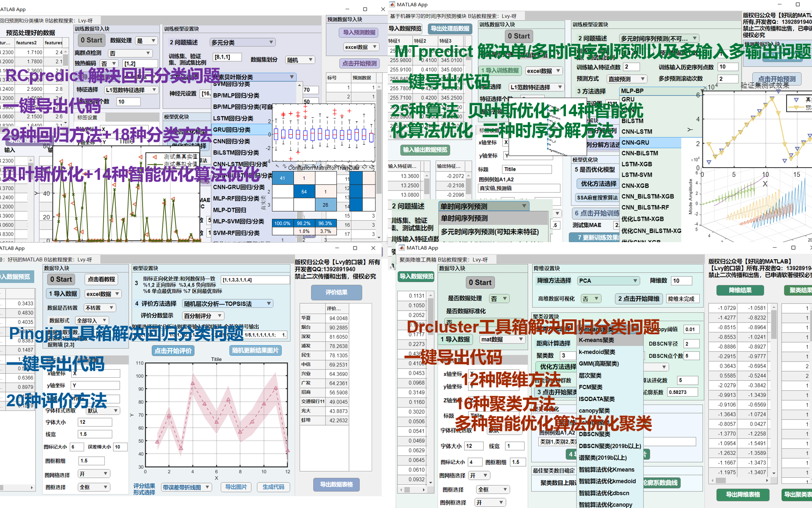Click 导出处理后数据 button
Image resolution: width=812 pixels, height=508 pixels.
(x=450, y=29)
